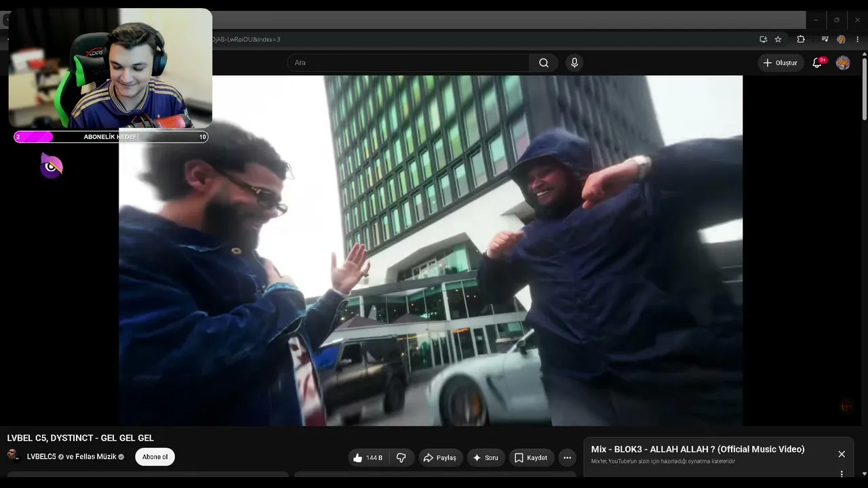Image resolution: width=868 pixels, height=488 pixels.
Task: Open the Mix playlist options menu
Action: pyautogui.click(x=842, y=474)
